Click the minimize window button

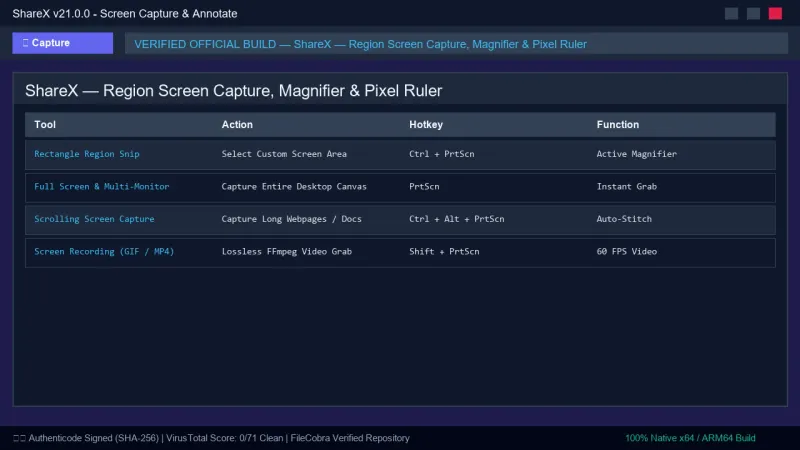731,14
